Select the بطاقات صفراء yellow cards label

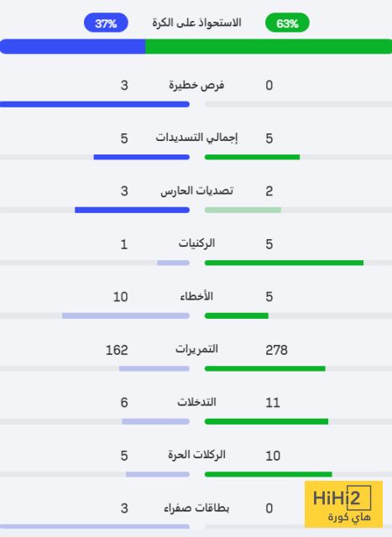196,508
